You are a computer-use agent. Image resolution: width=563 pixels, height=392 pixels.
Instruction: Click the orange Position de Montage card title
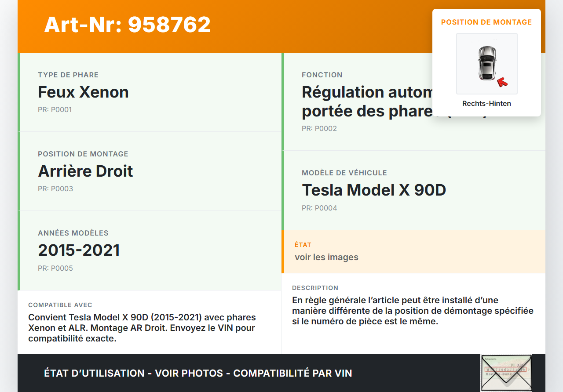click(486, 22)
